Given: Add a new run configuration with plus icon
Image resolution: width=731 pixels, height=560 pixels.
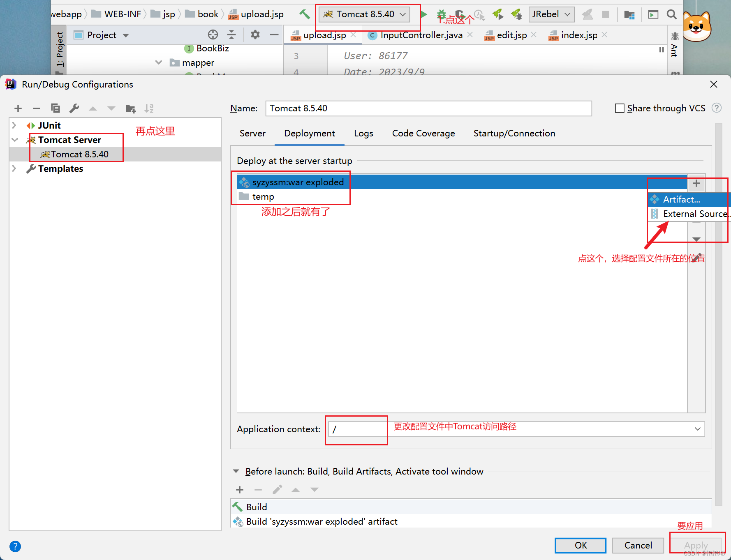Looking at the screenshot, I should coord(18,108).
